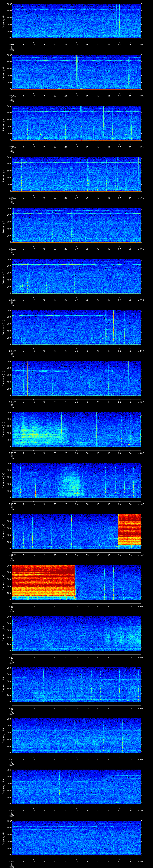Click the spectrogram panel starting at 9:37:00
This screenshot has height=868, width=153.
tap(76, 327)
